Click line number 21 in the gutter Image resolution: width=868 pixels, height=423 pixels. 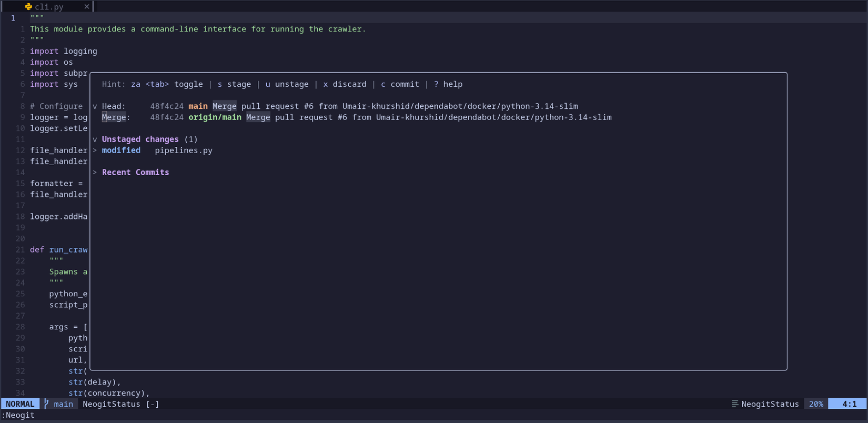click(20, 249)
